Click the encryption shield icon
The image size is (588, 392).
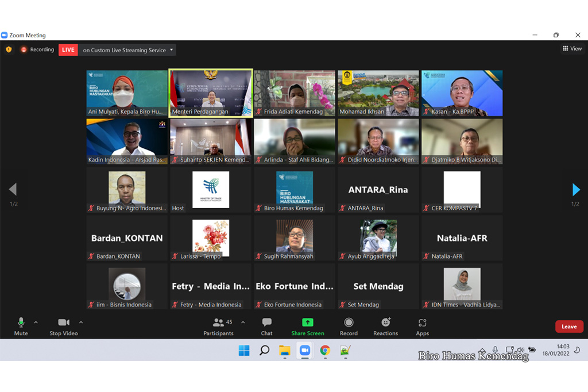pyautogui.click(x=9, y=50)
